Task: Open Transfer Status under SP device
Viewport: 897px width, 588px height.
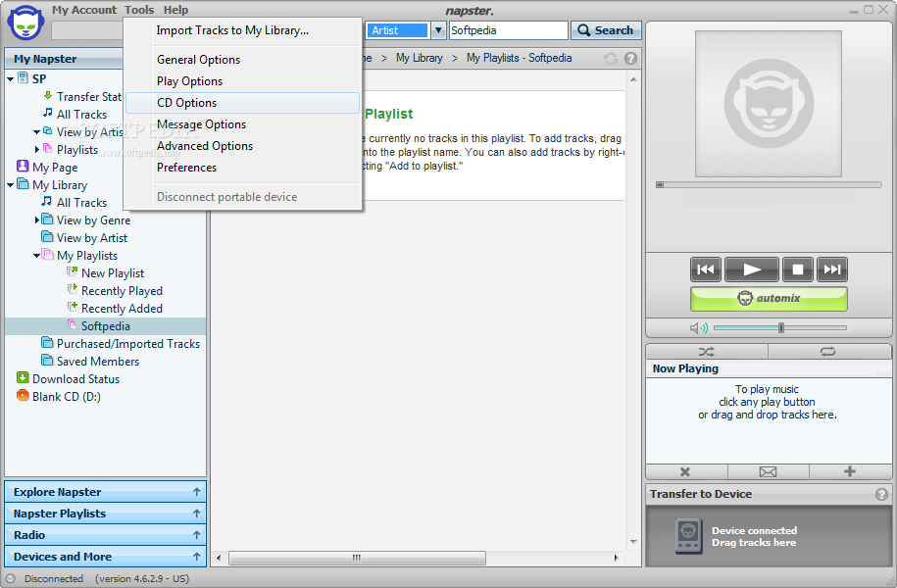Action: tap(82, 97)
